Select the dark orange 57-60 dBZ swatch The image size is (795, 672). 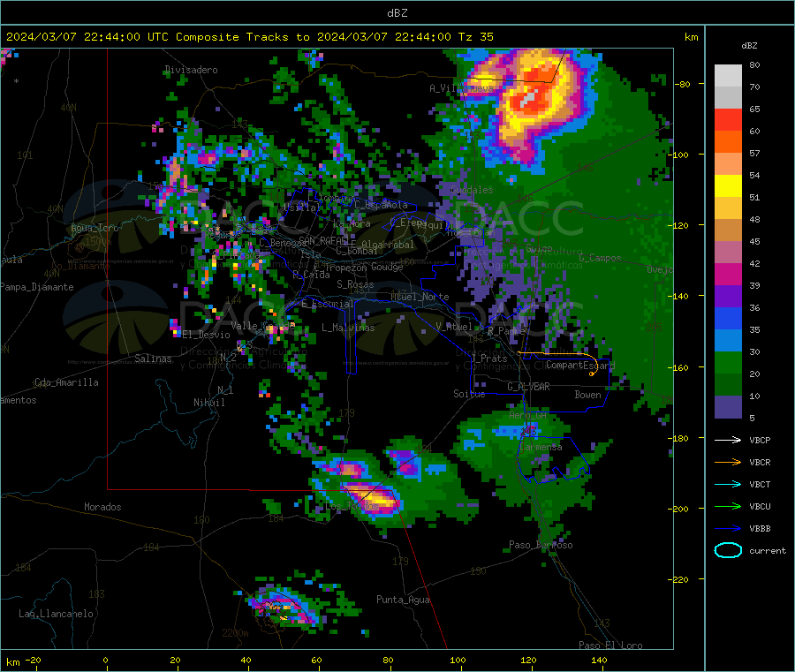[728, 142]
